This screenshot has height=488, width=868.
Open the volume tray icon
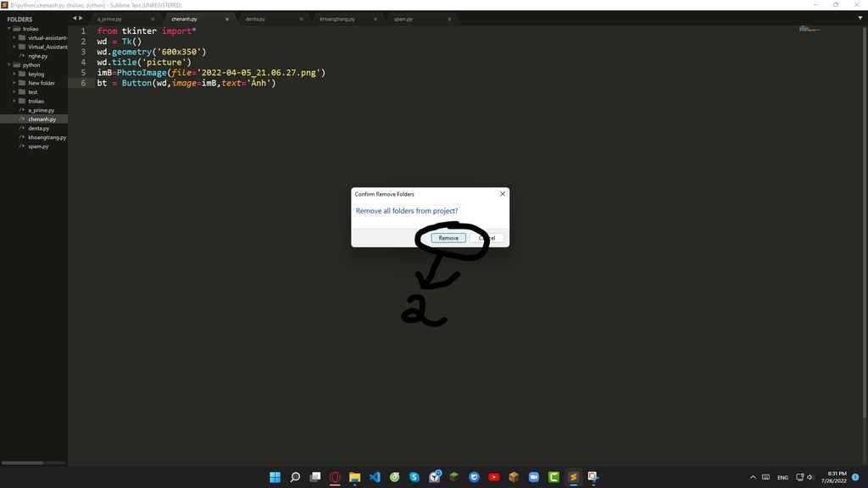tap(810, 477)
